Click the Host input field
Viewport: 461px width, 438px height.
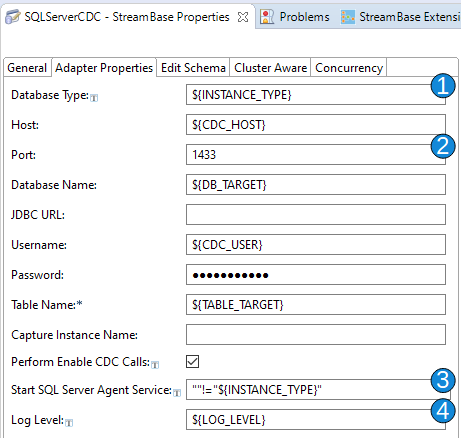coord(316,125)
